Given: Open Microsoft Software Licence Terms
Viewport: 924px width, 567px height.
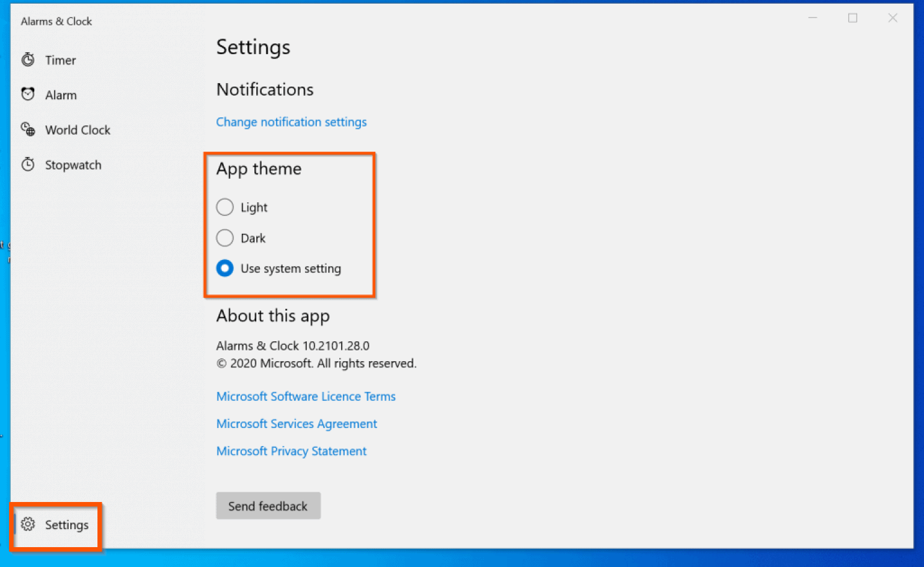Looking at the screenshot, I should click(x=306, y=397).
